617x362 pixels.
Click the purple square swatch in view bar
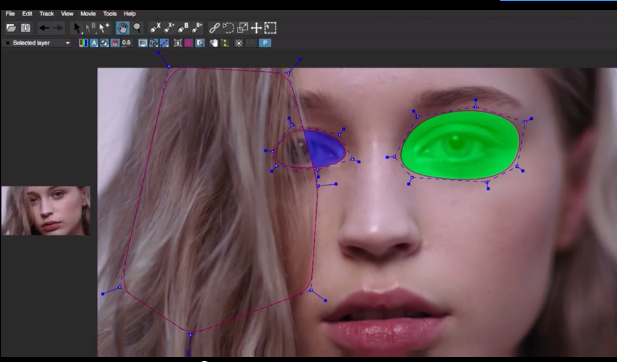click(x=189, y=43)
